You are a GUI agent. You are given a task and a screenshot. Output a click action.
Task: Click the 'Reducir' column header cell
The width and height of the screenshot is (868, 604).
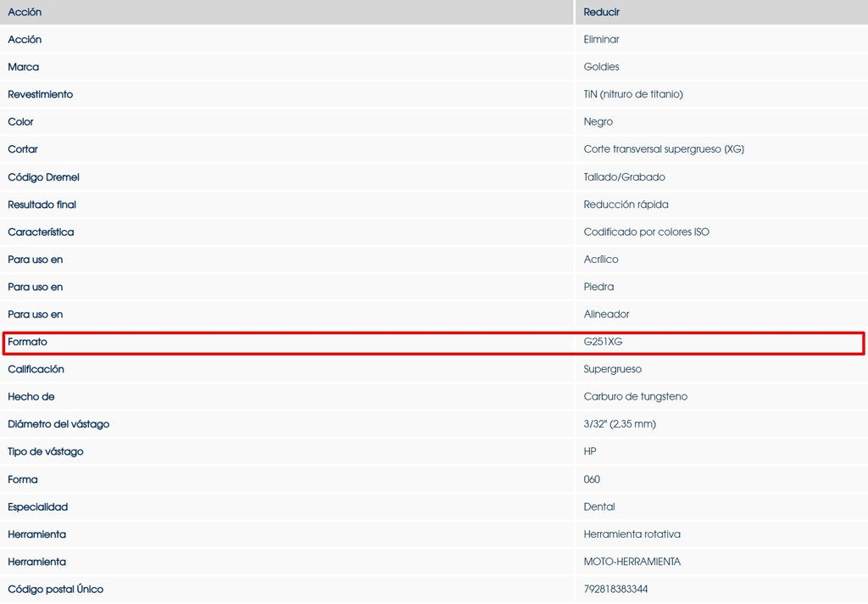pyautogui.click(x=602, y=12)
